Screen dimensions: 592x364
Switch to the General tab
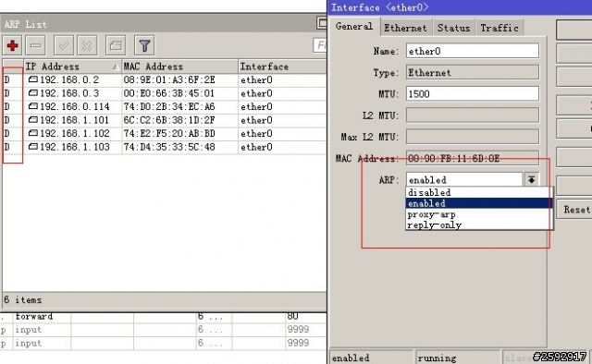click(x=354, y=27)
